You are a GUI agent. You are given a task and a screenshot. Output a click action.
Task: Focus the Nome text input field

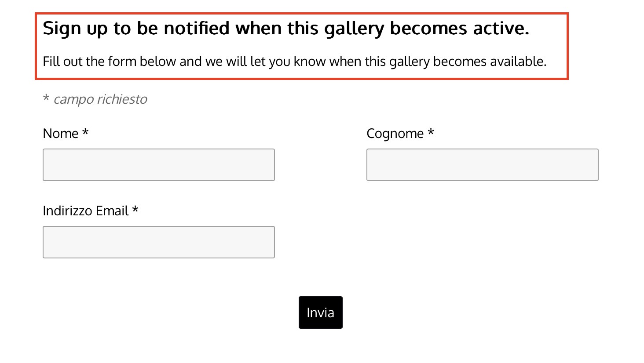tap(159, 165)
